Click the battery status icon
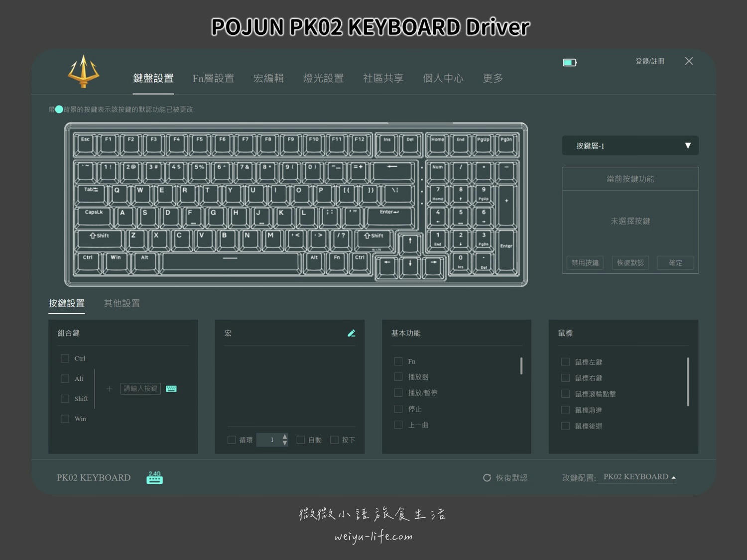The image size is (747, 560). pos(570,62)
